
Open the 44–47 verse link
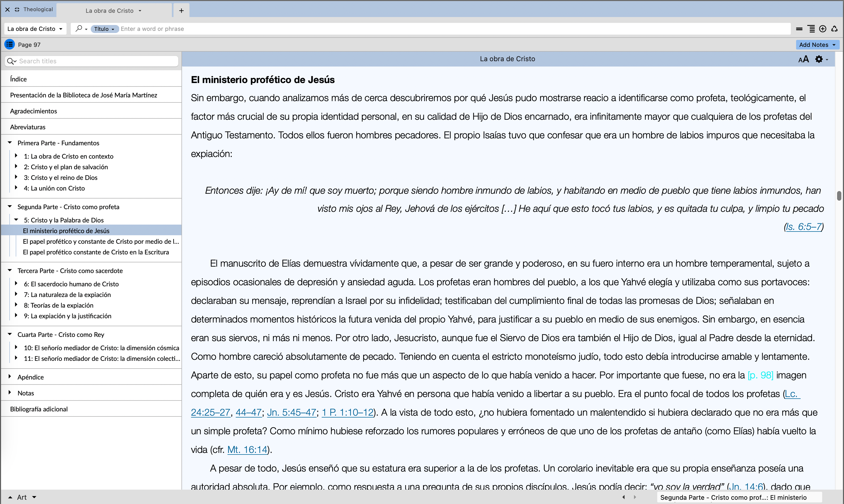[x=249, y=412]
